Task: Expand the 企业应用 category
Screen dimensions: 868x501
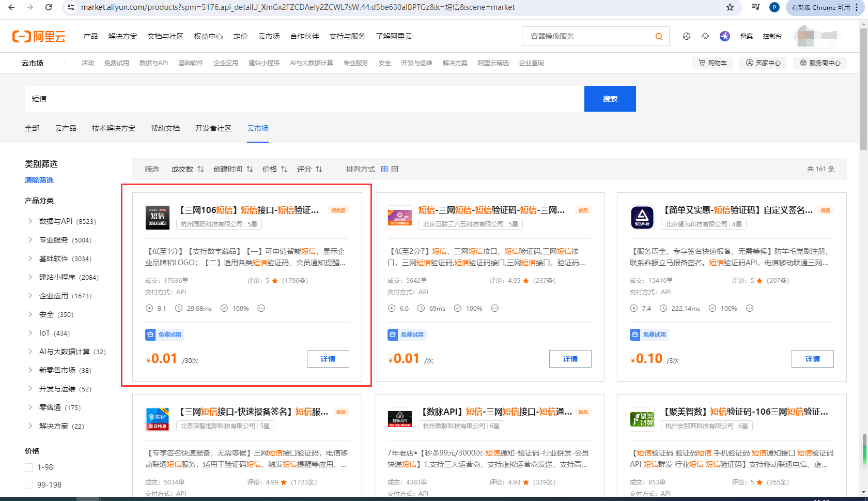Action: pyautogui.click(x=30, y=295)
